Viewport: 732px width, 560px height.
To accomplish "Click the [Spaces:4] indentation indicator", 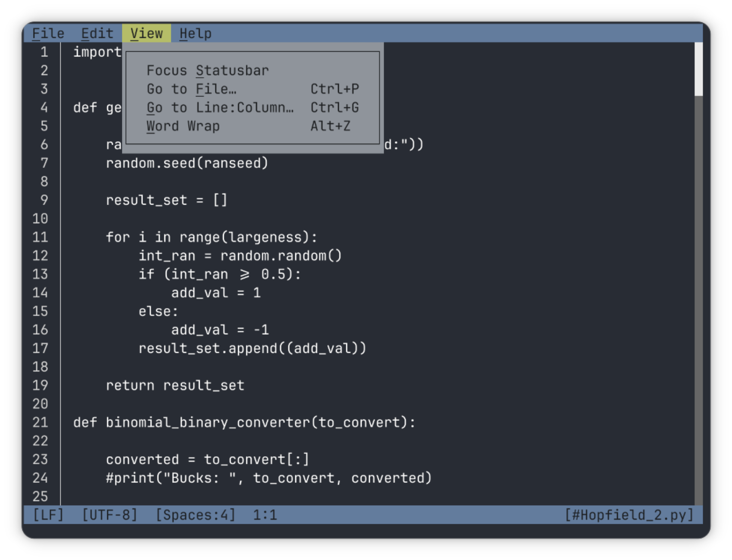I will click(x=196, y=515).
